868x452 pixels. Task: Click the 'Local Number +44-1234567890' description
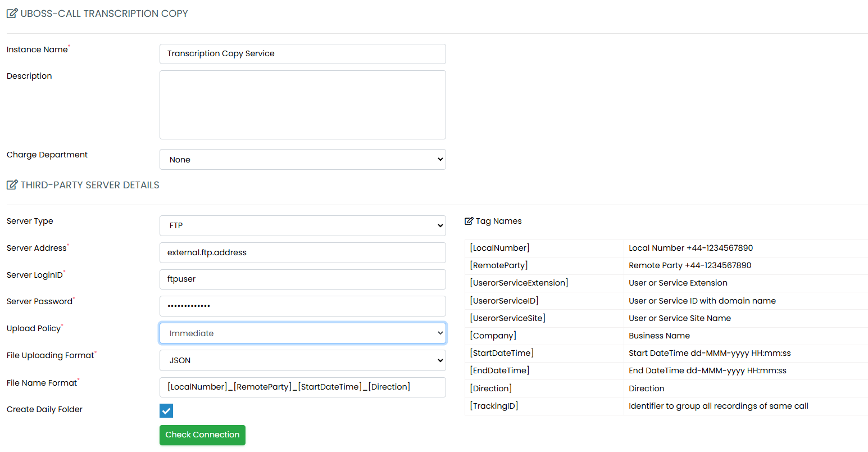tap(690, 248)
